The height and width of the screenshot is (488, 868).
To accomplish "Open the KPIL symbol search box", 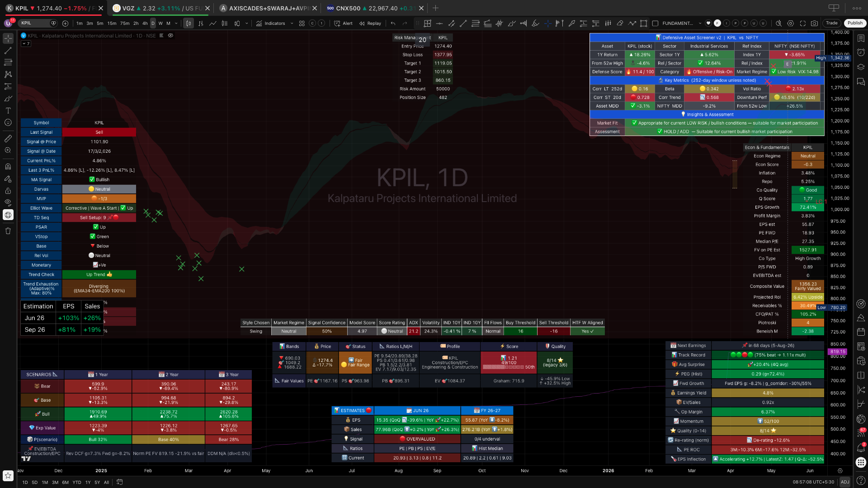I will pyautogui.click(x=38, y=23).
